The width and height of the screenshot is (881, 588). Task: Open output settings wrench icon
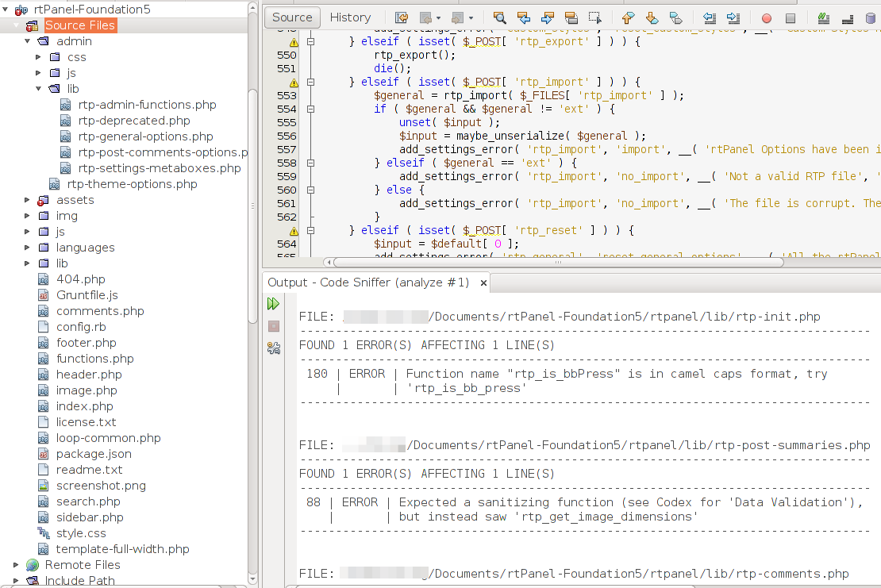pos(274,348)
